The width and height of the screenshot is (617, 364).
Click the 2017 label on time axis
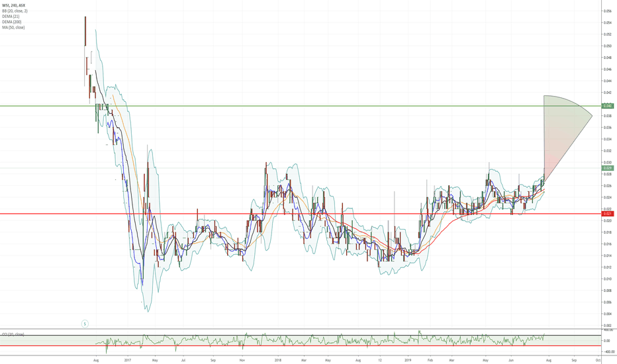tap(128, 360)
